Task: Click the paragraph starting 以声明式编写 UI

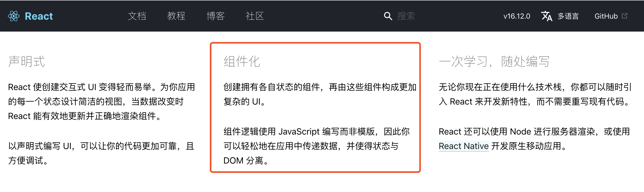Action: tap(101, 153)
